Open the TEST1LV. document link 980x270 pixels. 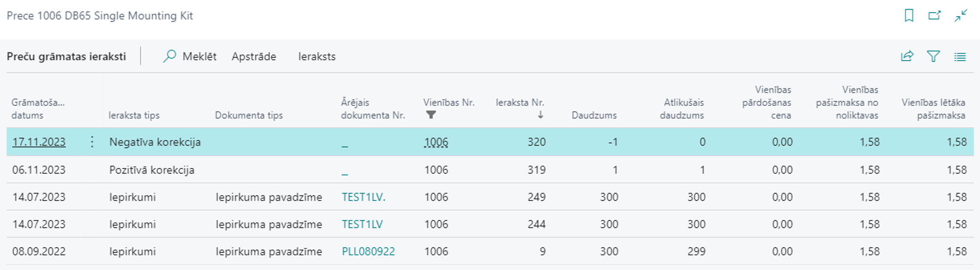tap(363, 197)
